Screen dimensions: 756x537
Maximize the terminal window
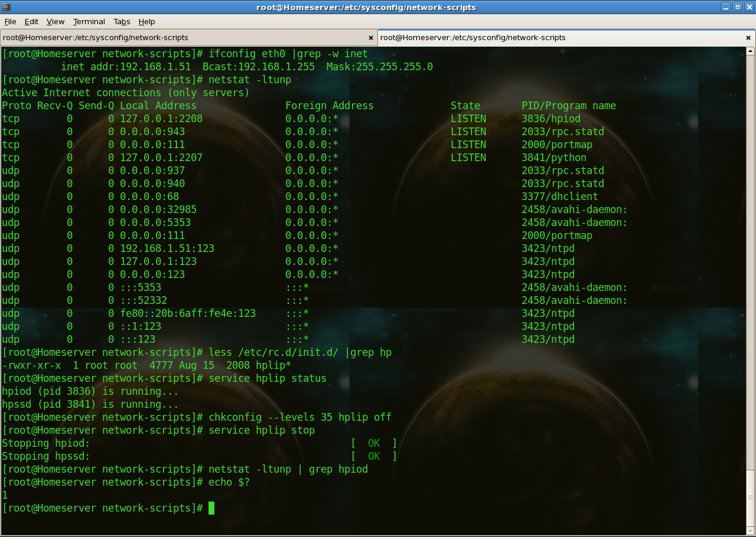[x=738, y=7]
